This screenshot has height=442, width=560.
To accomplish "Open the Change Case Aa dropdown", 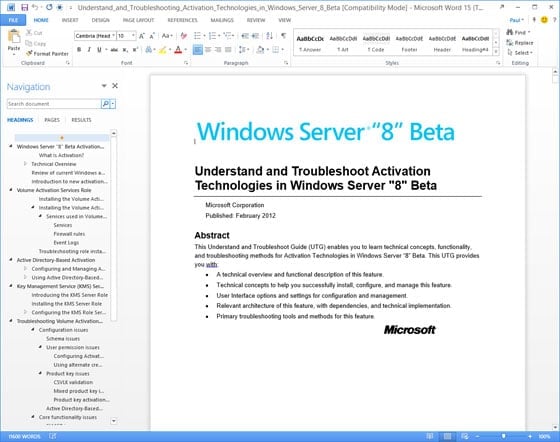I will point(167,36).
